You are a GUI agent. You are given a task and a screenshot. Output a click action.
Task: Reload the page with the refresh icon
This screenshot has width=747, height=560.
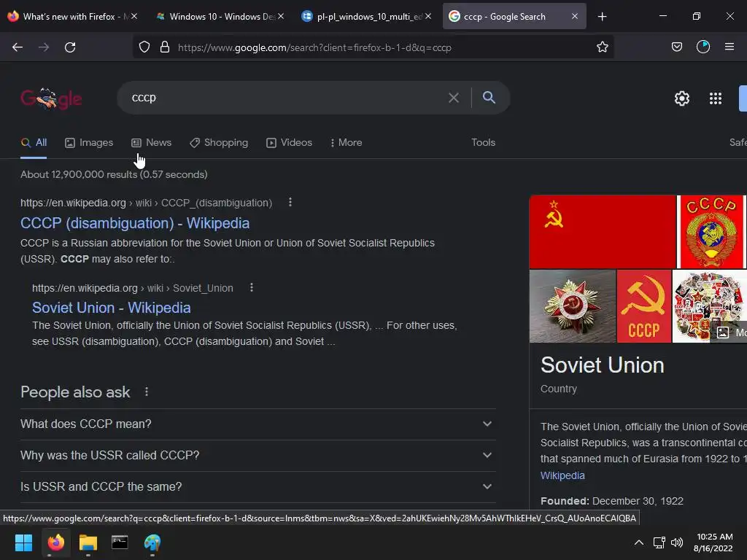(x=70, y=47)
